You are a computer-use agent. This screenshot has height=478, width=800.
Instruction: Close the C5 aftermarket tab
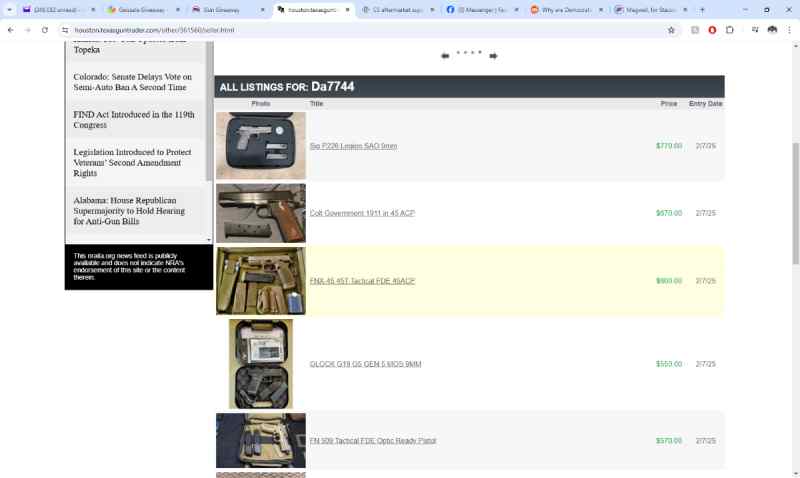coord(432,10)
